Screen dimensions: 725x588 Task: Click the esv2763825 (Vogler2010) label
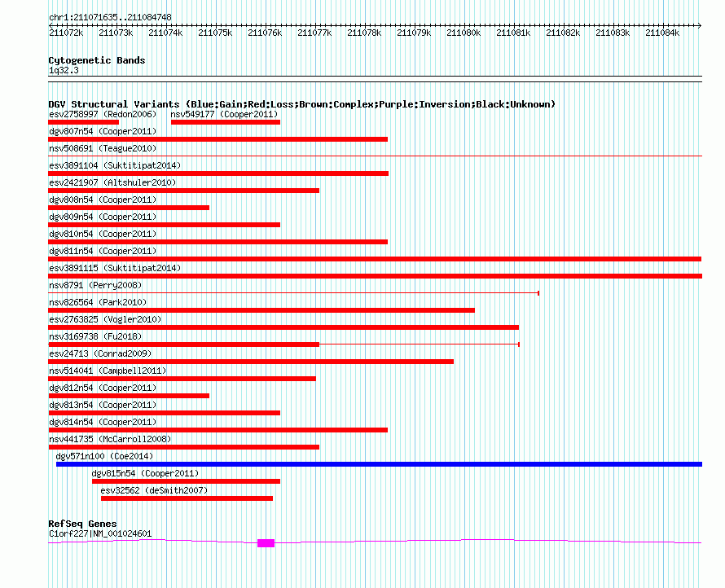point(105,319)
